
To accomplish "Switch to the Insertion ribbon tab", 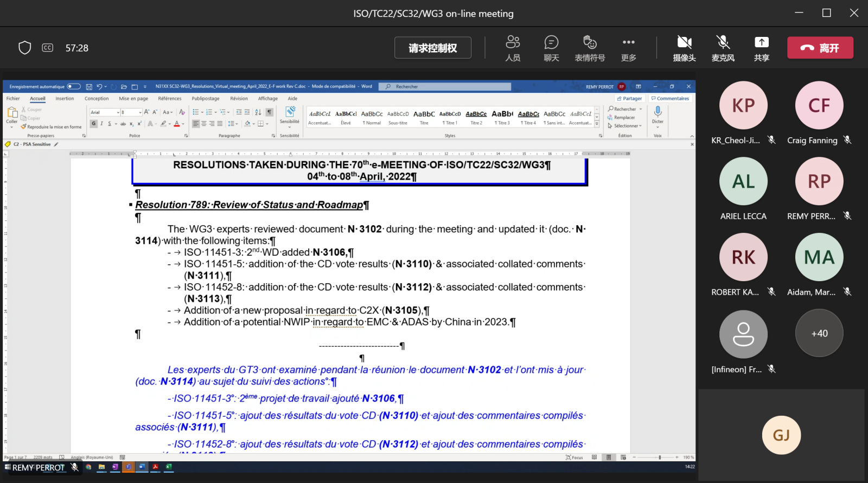I will [x=65, y=99].
